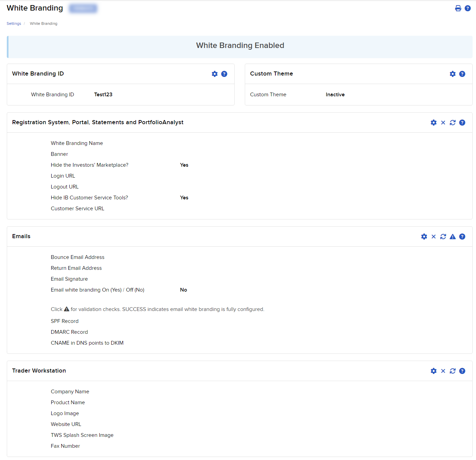The width and height of the screenshot is (476, 460).
Task: Click Yes value for Investors' Marketplace
Action: (184, 165)
